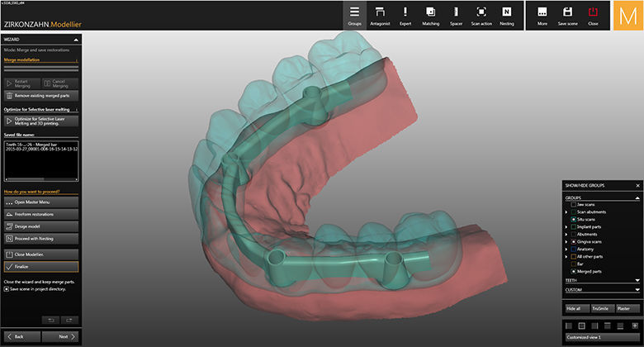Expand the Gingiva scans tree arrow
This screenshot has height=347, width=644.
566,242
